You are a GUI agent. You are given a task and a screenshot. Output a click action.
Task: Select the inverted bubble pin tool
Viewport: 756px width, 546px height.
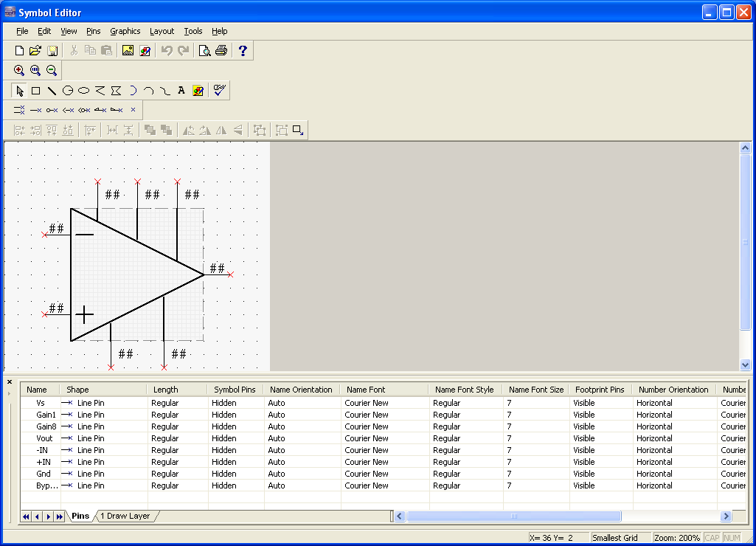[x=52, y=111]
